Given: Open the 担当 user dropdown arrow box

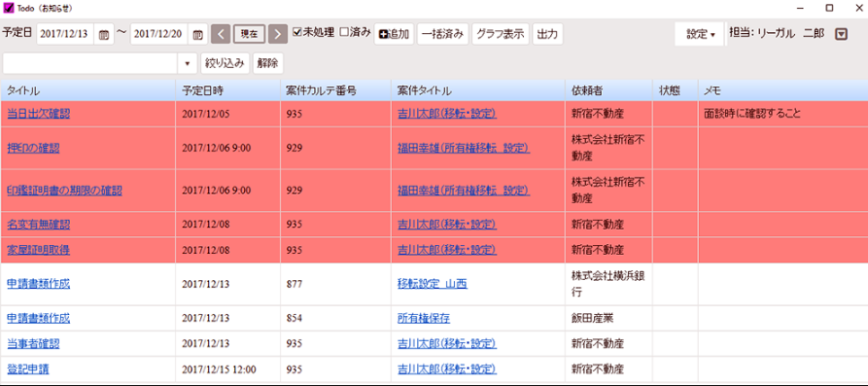Looking at the screenshot, I should click(841, 34).
